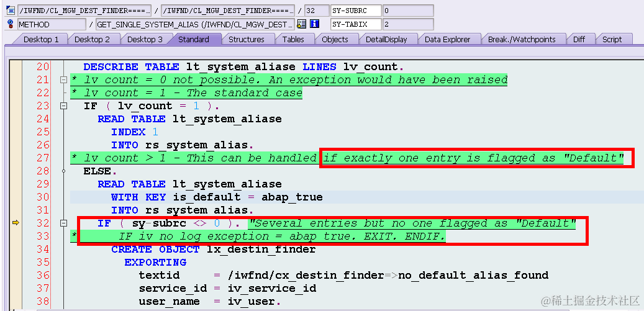Image resolution: width=644 pixels, height=311 pixels.
Task: Click 'sy-subrc' in the IF on line 32
Action: [159, 223]
